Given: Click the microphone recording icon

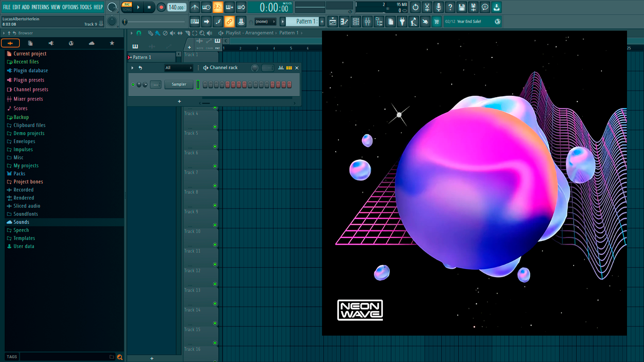Looking at the screenshot, I should click(x=438, y=7).
